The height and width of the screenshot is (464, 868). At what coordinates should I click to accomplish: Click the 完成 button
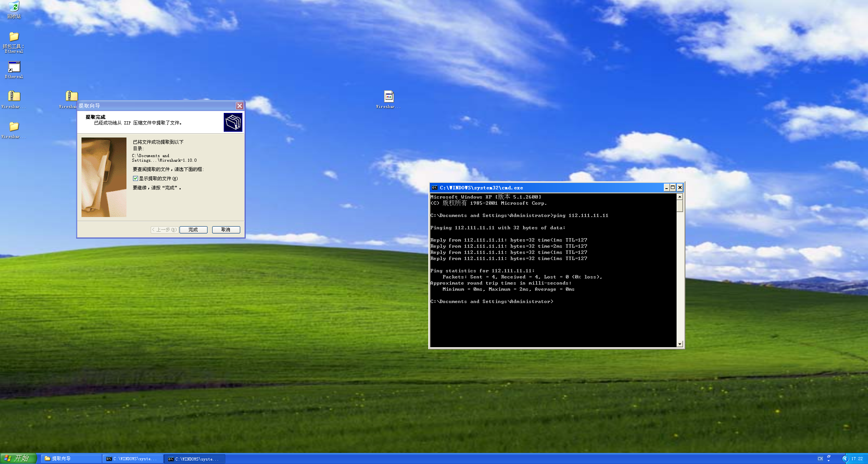(193, 230)
